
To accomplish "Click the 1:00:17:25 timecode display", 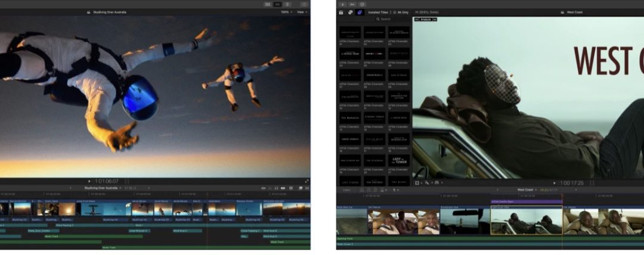I will click(572, 183).
